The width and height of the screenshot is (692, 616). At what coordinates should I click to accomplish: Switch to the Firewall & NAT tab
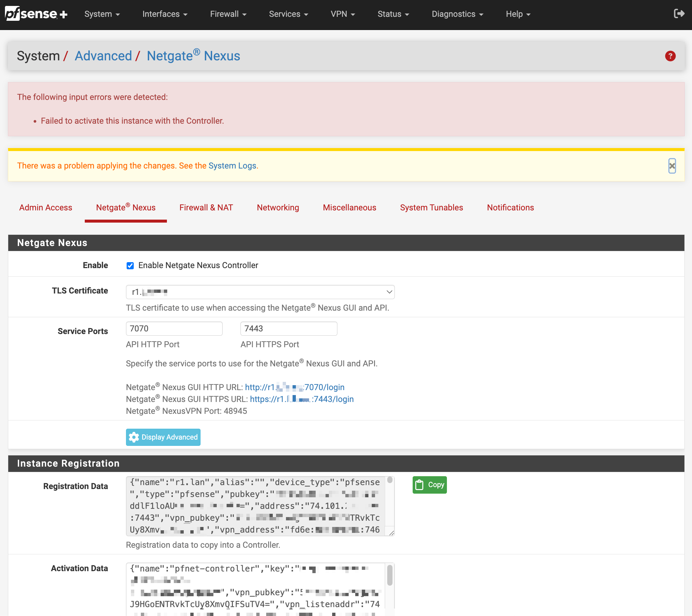tap(206, 207)
